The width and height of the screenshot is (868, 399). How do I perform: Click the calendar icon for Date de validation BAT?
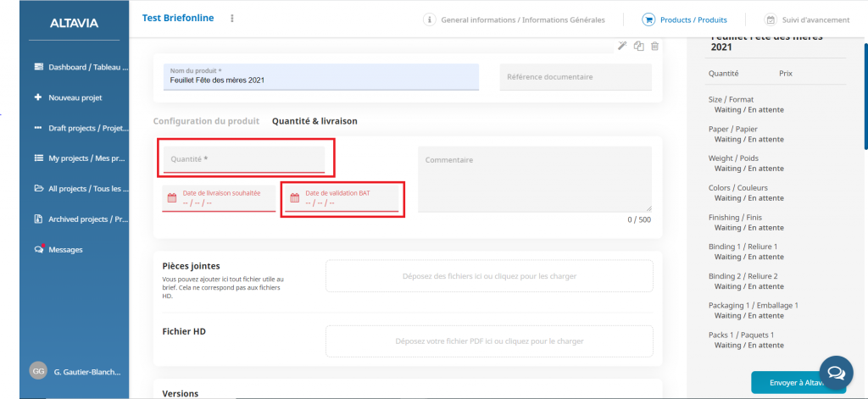(x=295, y=198)
